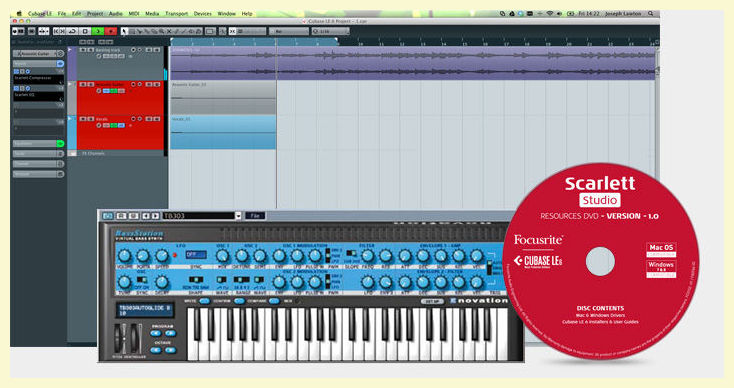Open the TB303 preset dropdown arrow

[x=238, y=215]
